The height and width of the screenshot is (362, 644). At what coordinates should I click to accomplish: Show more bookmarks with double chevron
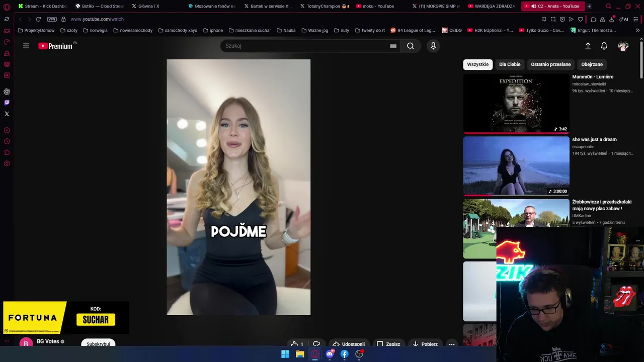[x=637, y=30]
